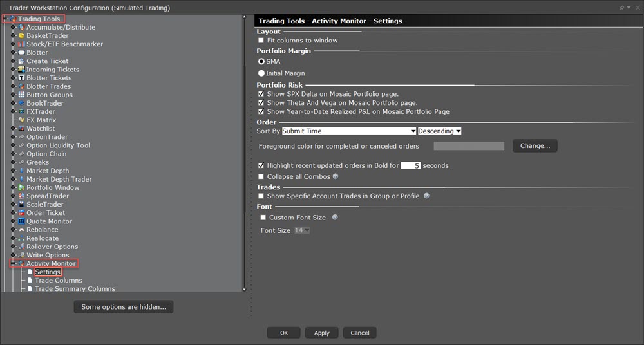
Task: Click the BasketTrader icon in tree
Action: point(21,36)
